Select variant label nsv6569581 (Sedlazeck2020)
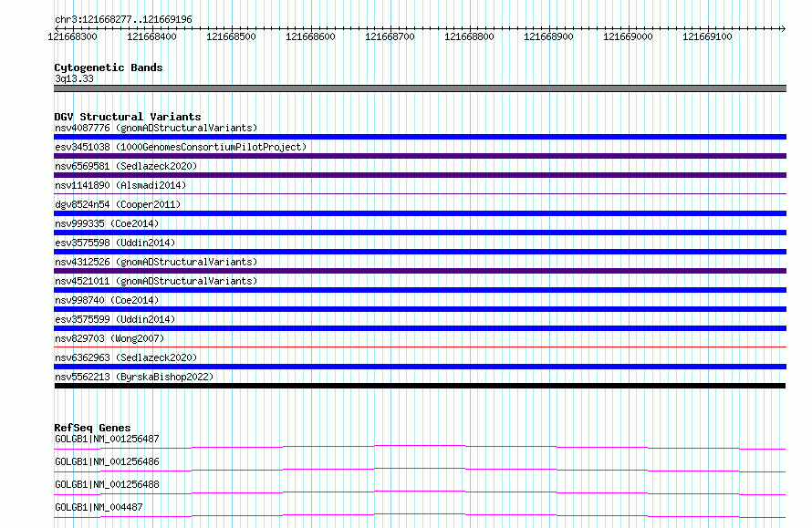Screen dimensions: 812x528 pyautogui.click(x=126, y=166)
